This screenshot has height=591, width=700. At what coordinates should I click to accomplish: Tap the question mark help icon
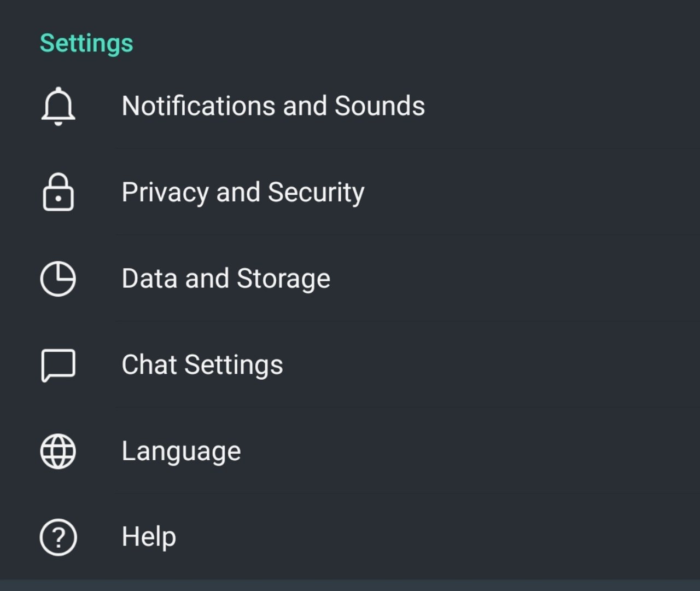58,537
